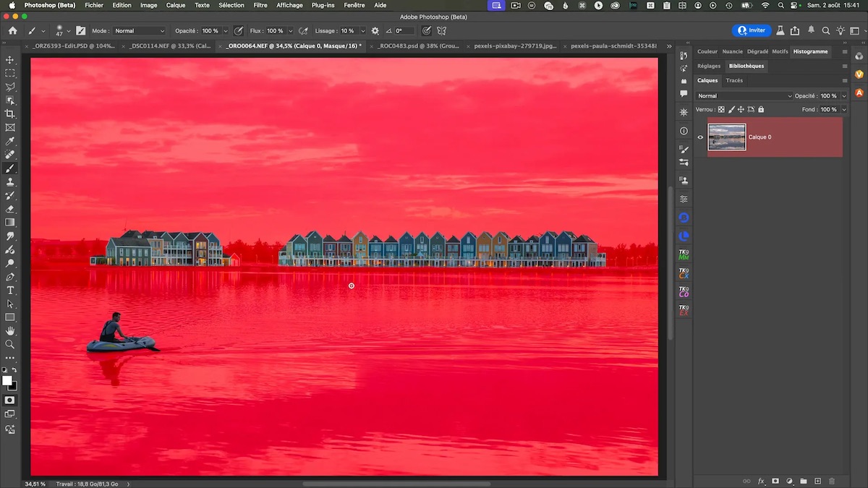Viewport: 868px width, 488px height.
Task: Select the Horizontal Type tool
Action: [x=10, y=290]
